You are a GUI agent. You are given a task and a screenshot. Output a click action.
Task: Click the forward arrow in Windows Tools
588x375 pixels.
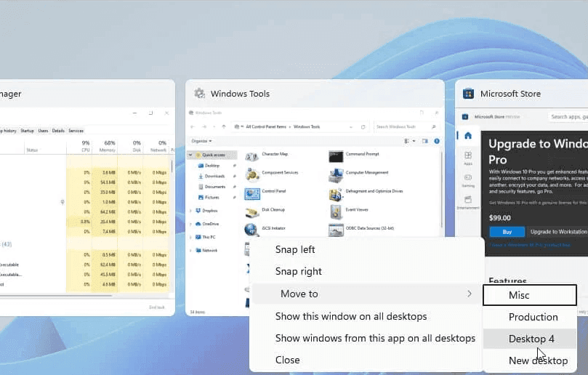pyautogui.click(x=204, y=126)
